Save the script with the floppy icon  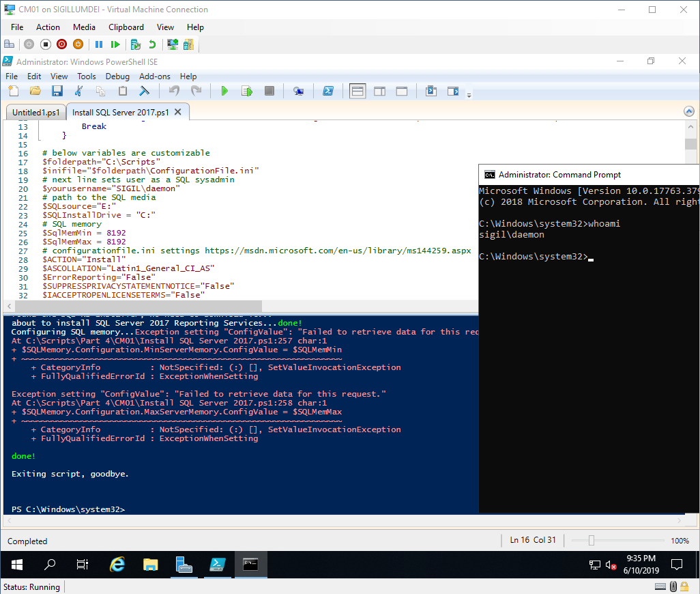57,91
